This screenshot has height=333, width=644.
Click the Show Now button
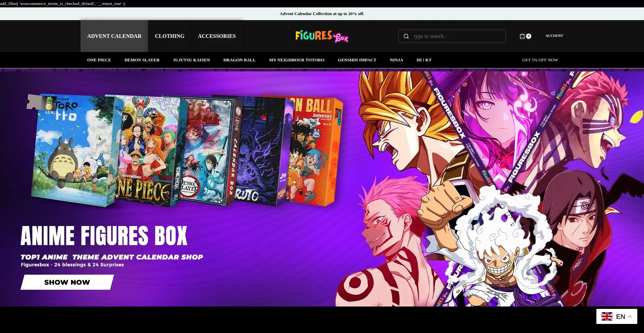click(x=67, y=282)
